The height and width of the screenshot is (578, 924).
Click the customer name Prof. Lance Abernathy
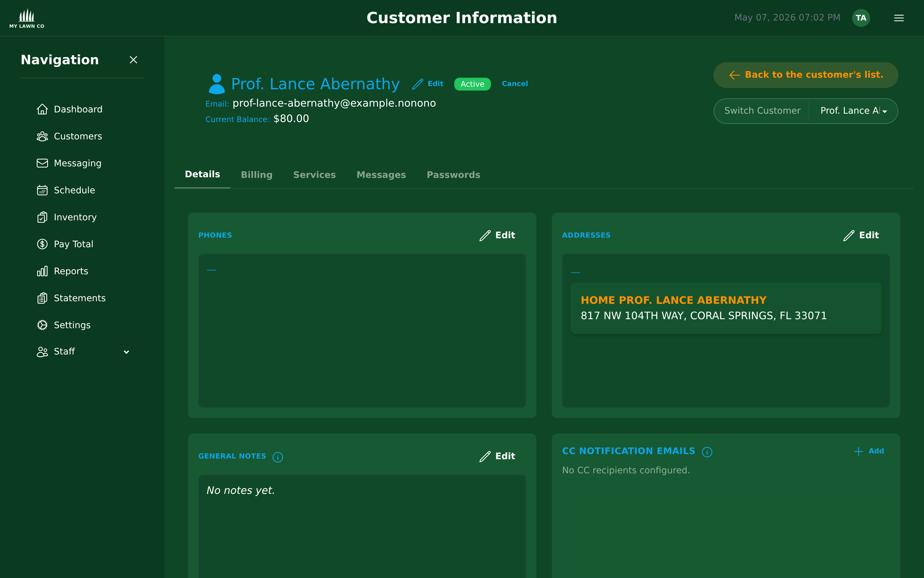[x=315, y=84]
